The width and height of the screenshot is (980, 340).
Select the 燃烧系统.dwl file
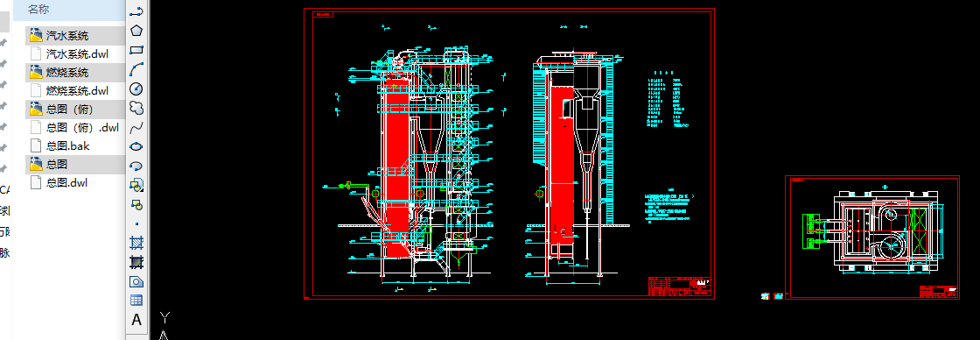(75, 91)
